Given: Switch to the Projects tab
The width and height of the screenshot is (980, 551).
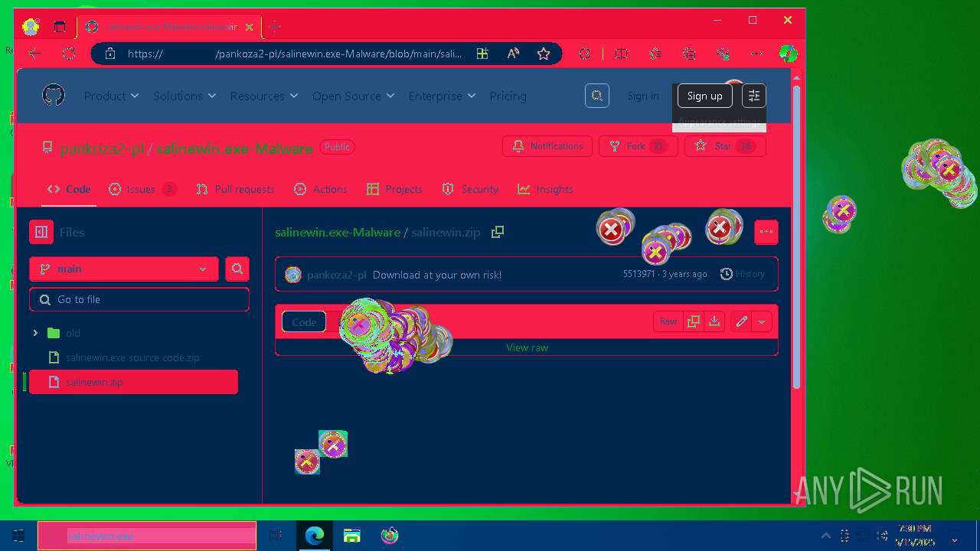Looking at the screenshot, I should [394, 189].
